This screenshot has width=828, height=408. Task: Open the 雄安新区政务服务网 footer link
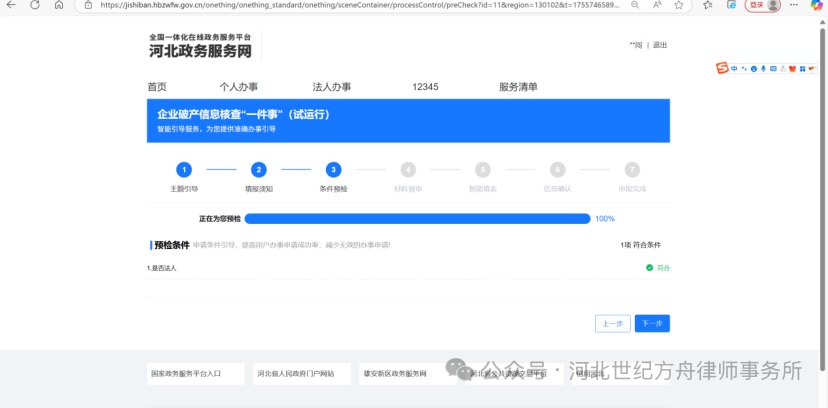(x=408, y=374)
